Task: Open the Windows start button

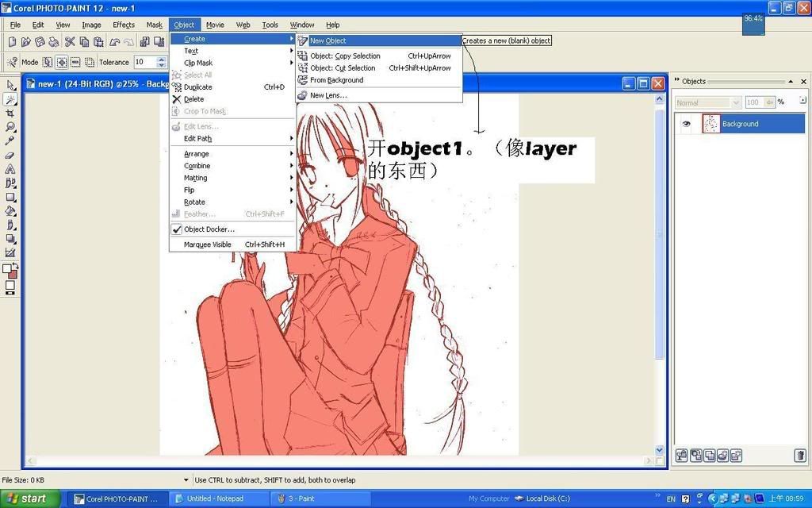Action: [31, 498]
